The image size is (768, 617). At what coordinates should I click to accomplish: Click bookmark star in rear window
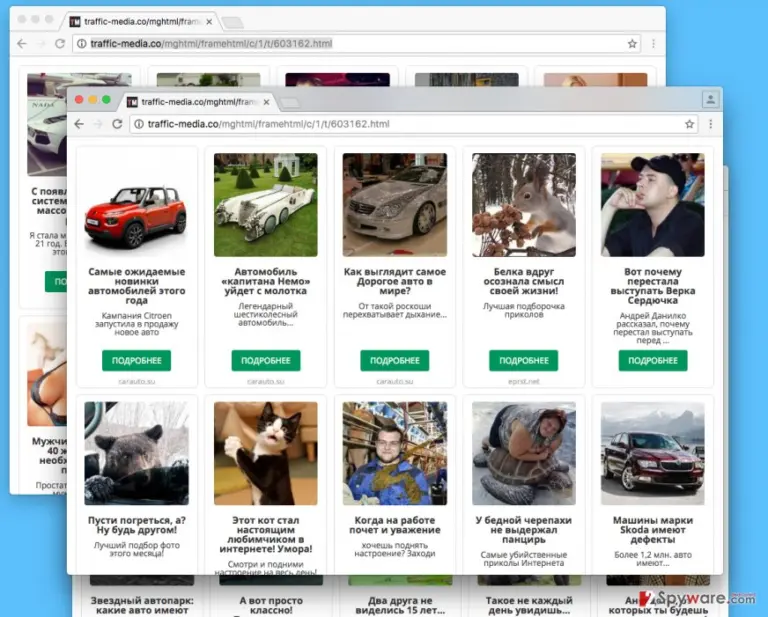pos(632,44)
